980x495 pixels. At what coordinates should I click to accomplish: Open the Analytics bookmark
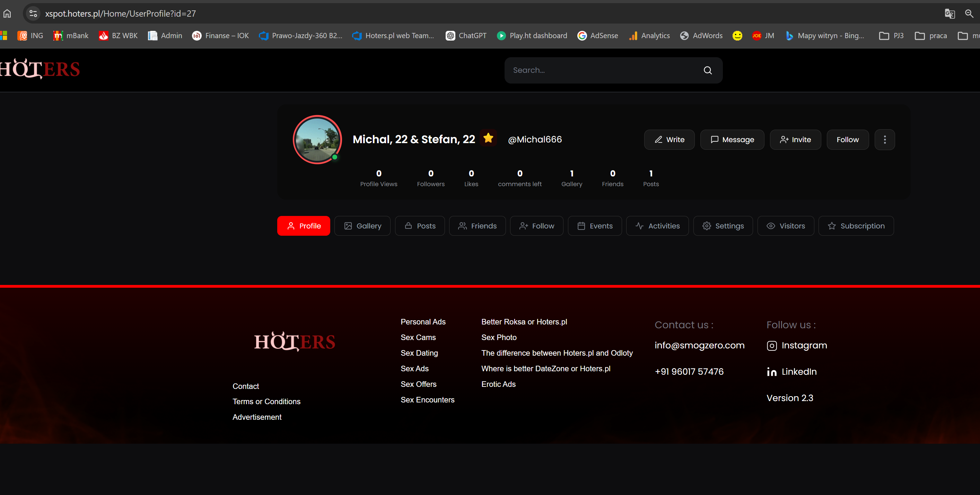point(649,36)
